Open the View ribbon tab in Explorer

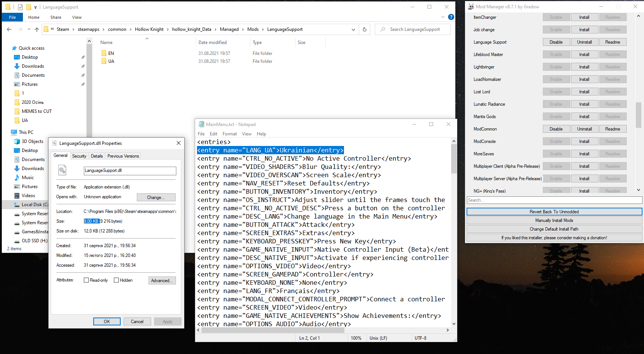tap(77, 17)
